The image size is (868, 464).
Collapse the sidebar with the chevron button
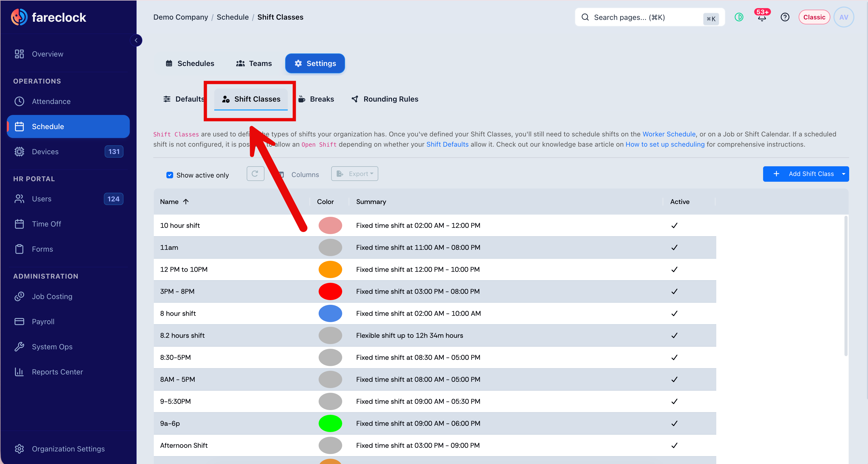point(136,41)
